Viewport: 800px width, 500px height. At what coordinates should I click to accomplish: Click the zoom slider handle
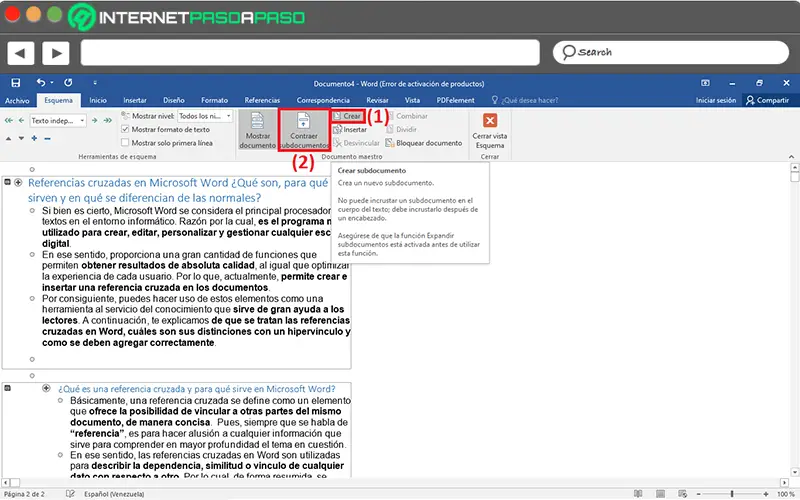[x=732, y=493]
